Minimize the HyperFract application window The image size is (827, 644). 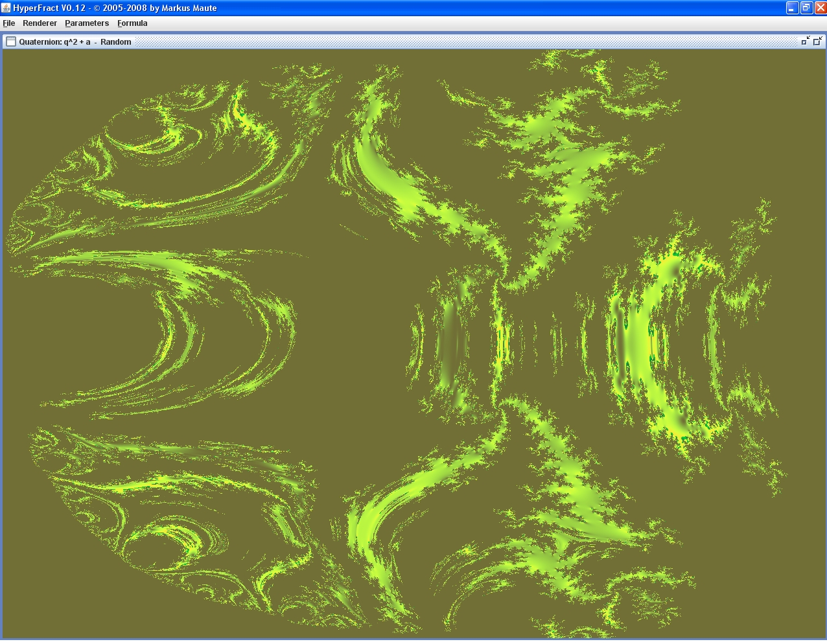click(x=792, y=8)
